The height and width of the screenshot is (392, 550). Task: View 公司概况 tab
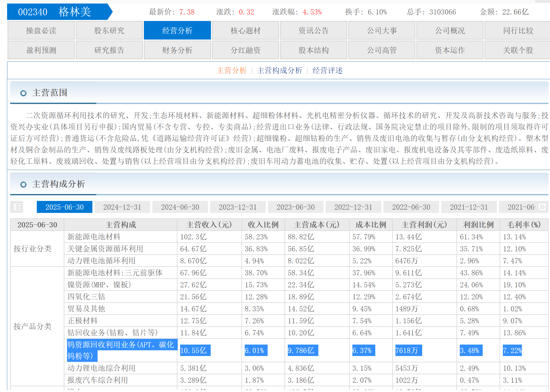[450, 31]
